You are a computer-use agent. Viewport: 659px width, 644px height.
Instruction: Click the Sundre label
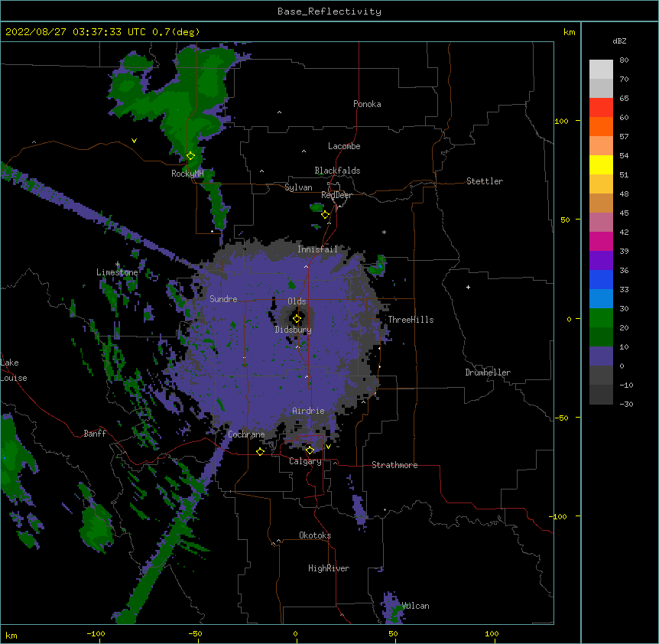pyautogui.click(x=223, y=299)
